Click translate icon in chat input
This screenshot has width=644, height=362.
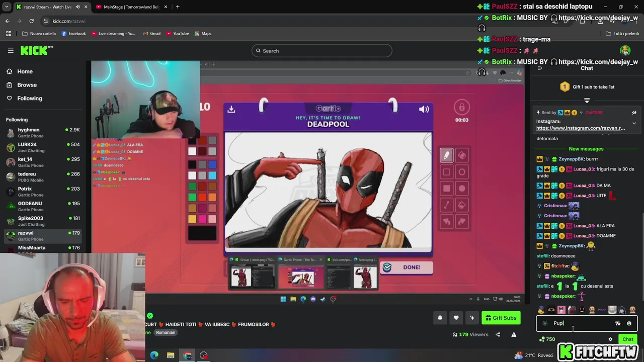618,323
